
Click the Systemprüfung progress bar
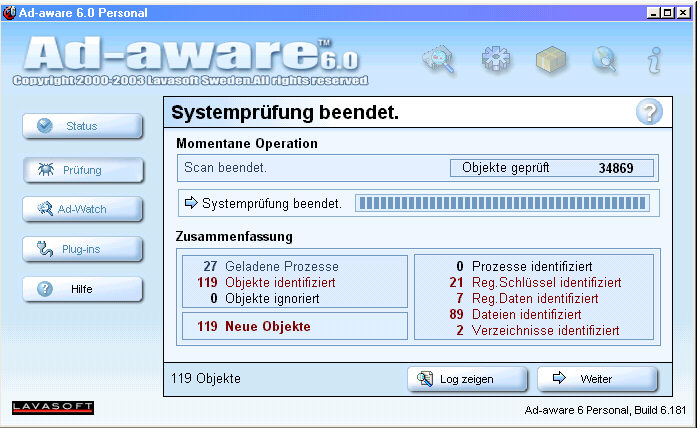pyautogui.click(x=503, y=204)
